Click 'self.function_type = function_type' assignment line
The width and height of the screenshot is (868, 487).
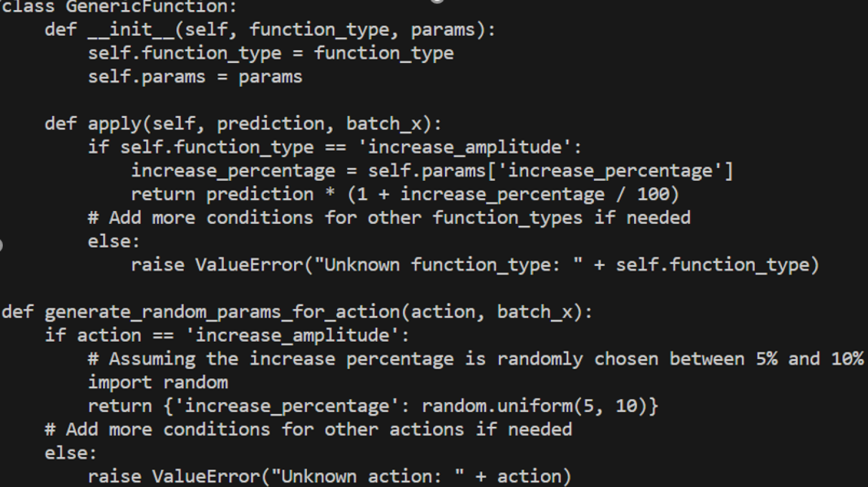tap(271, 53)
